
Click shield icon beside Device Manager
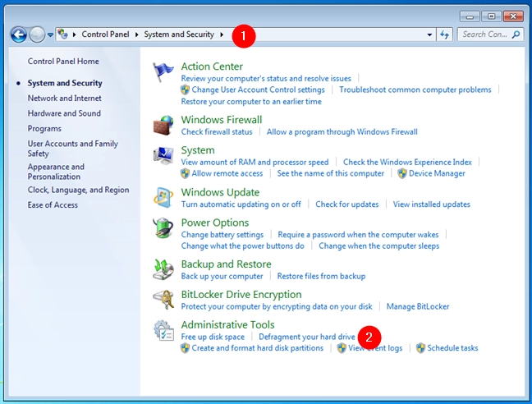(x=402, y=173)
